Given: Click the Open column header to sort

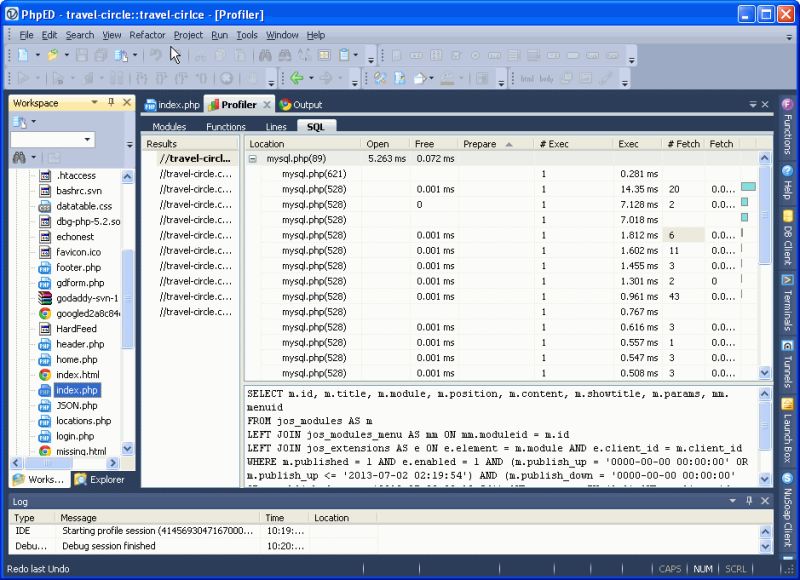Looking at the screenshot, I should point(378,143).
